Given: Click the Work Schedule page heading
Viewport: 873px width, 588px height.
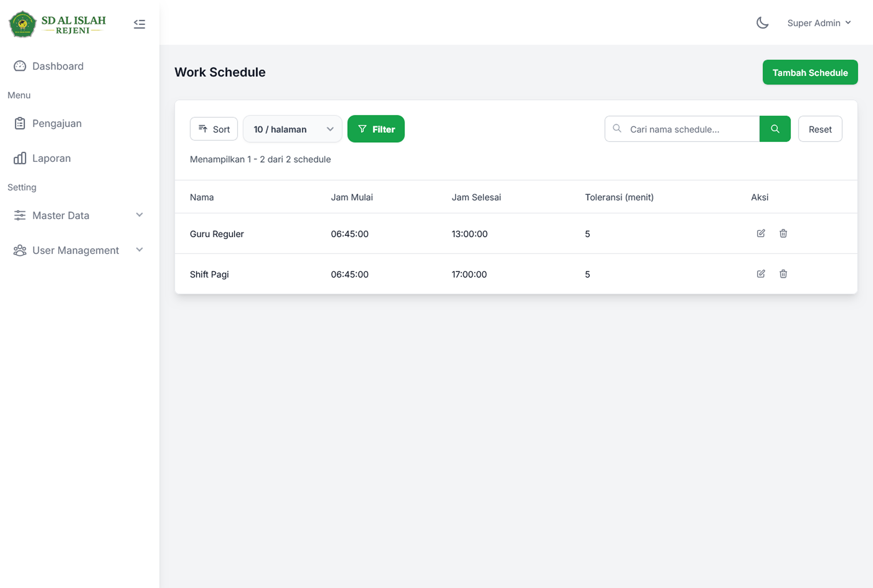Looking at the screenshot, I should 220,72.
